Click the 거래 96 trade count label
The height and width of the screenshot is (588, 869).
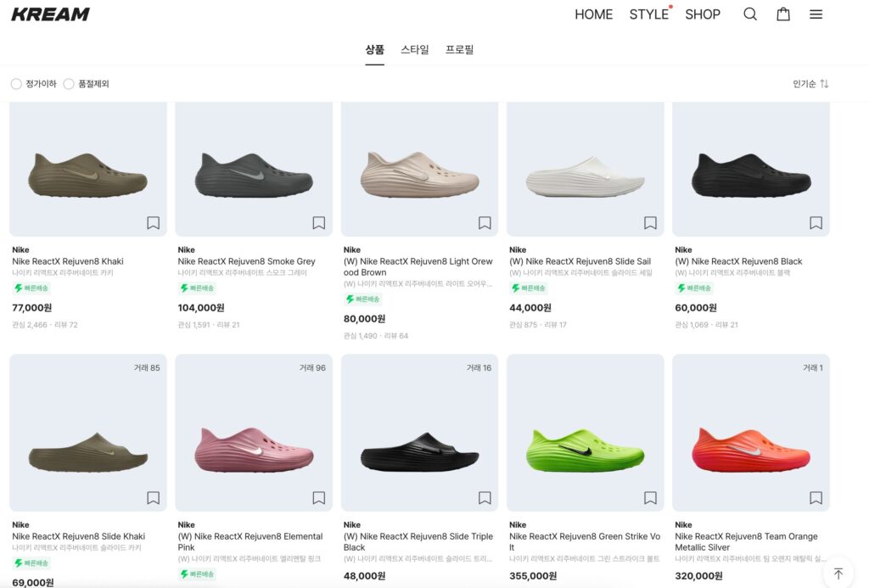pyautogui.click(x=312, y=367)
